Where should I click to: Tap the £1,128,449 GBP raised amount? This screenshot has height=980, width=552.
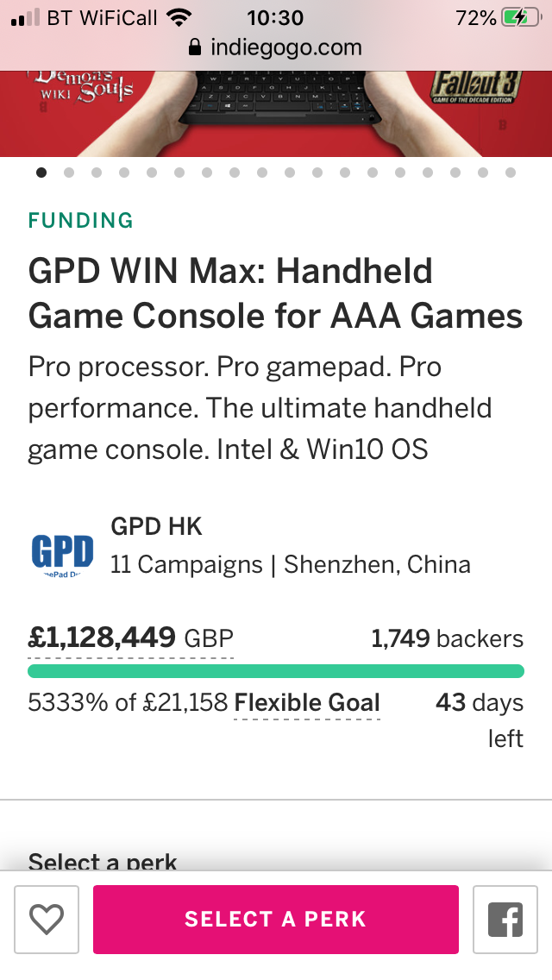pos(130,639)
